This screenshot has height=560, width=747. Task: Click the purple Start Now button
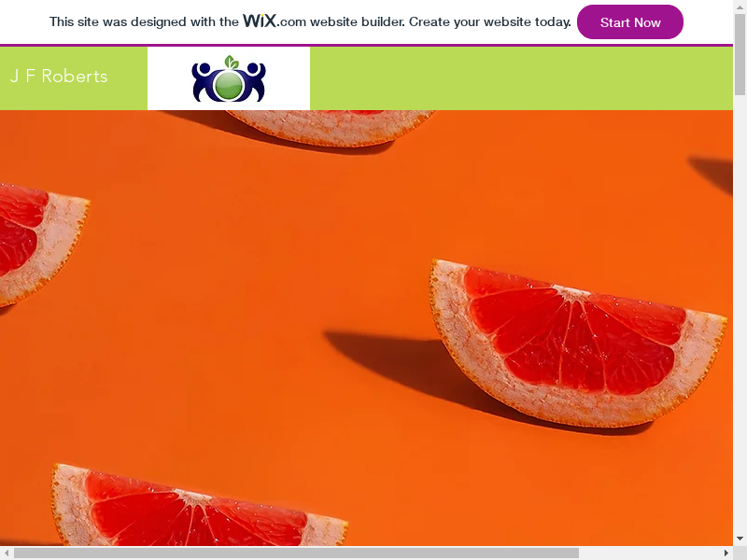(x=629, y=21)
